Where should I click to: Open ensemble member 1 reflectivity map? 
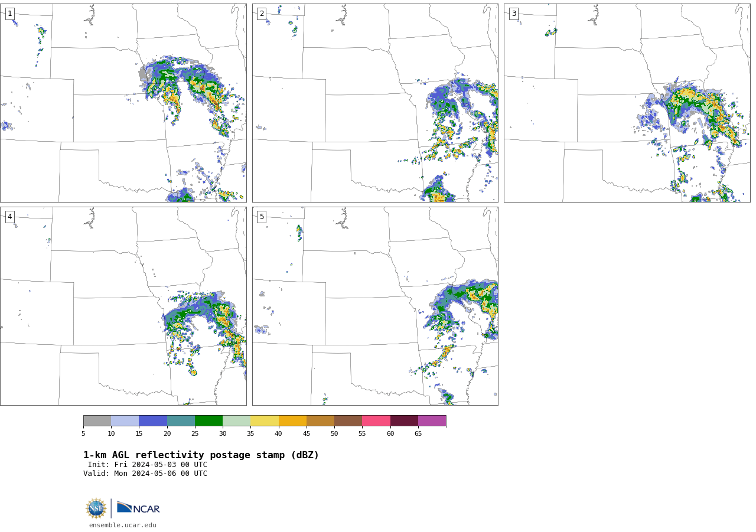tap(123, 103)
